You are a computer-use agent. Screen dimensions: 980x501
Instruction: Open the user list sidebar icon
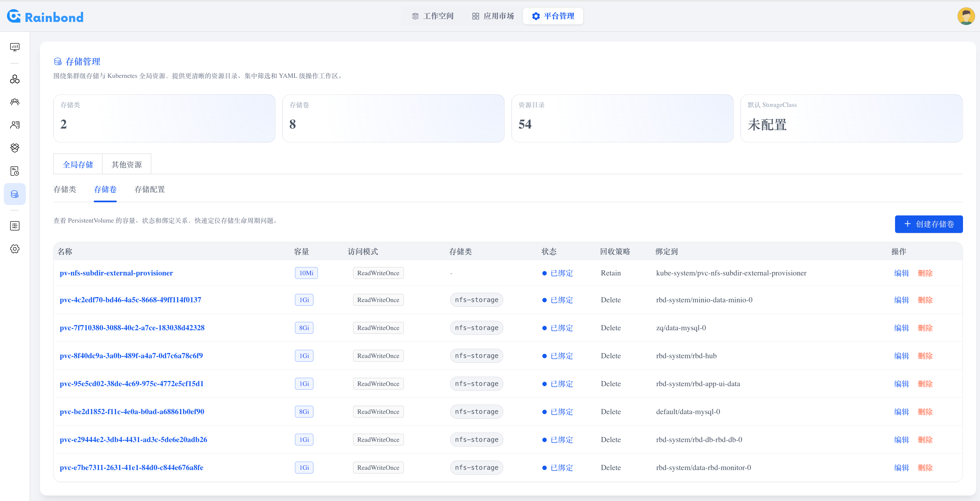click(x=15, y=125)
